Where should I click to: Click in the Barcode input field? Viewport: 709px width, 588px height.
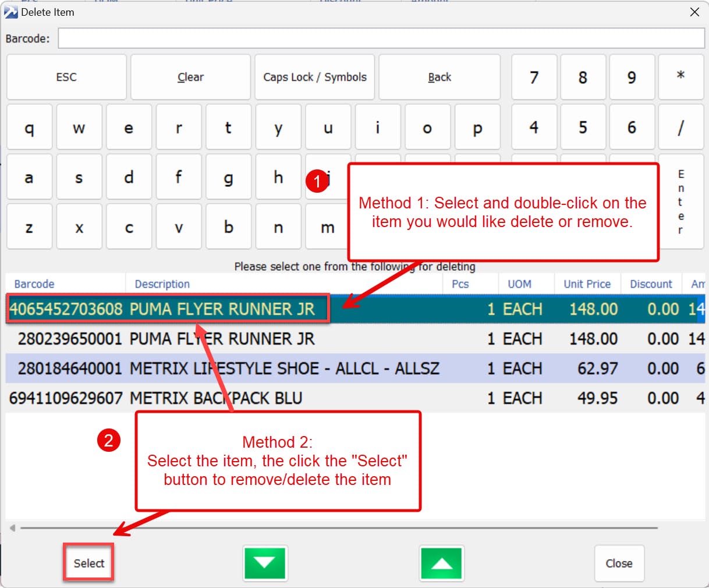(381, 38)
